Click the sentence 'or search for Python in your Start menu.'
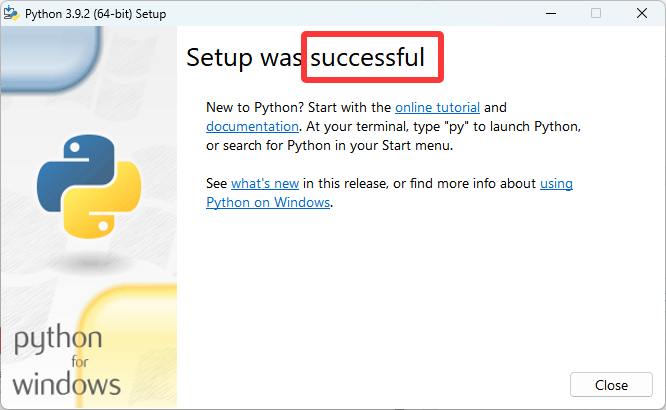This screenshot has width=666, height=410. pos(330,146)
